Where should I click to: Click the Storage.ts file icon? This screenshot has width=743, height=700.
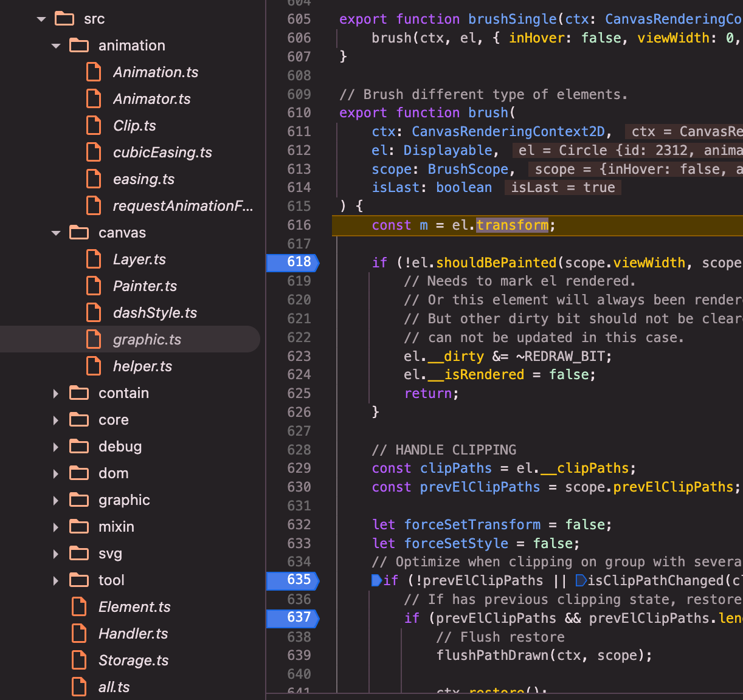click(x=79, y=661)
